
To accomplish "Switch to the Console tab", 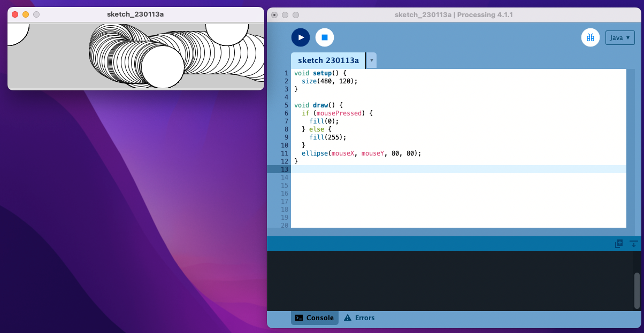I will 315,317.
